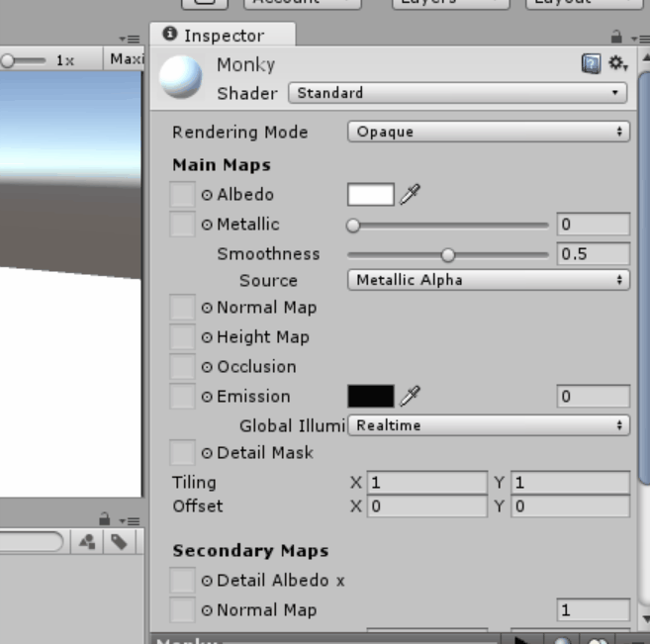Click the search by type icon
The width and height of the screenshot is (650, 644).
[x=87, y=542]
